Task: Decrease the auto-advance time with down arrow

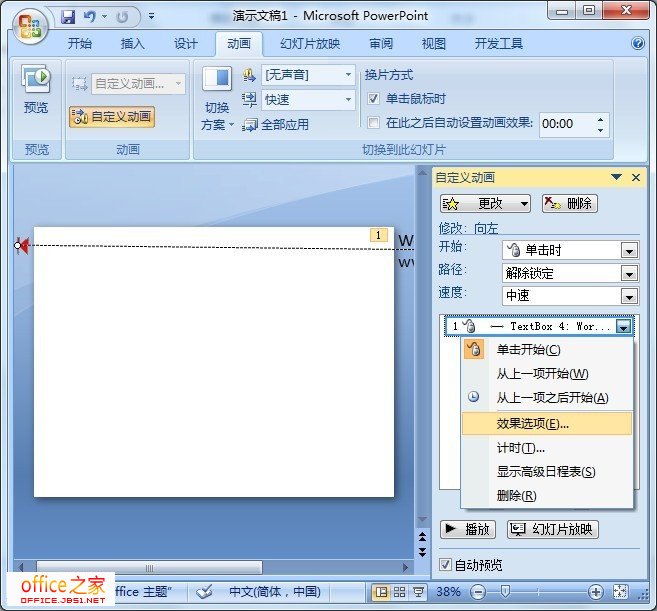Action: click(600, 130)
